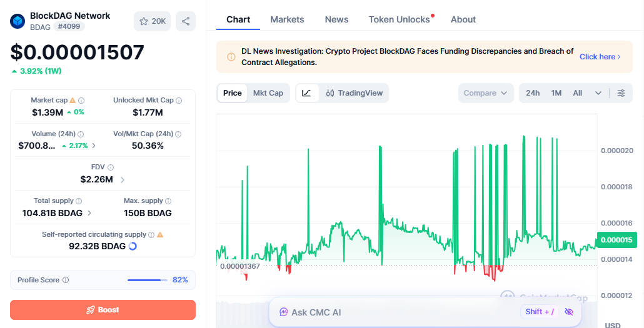Open the About tab
The image size is (644, 328).
[463, 19]
